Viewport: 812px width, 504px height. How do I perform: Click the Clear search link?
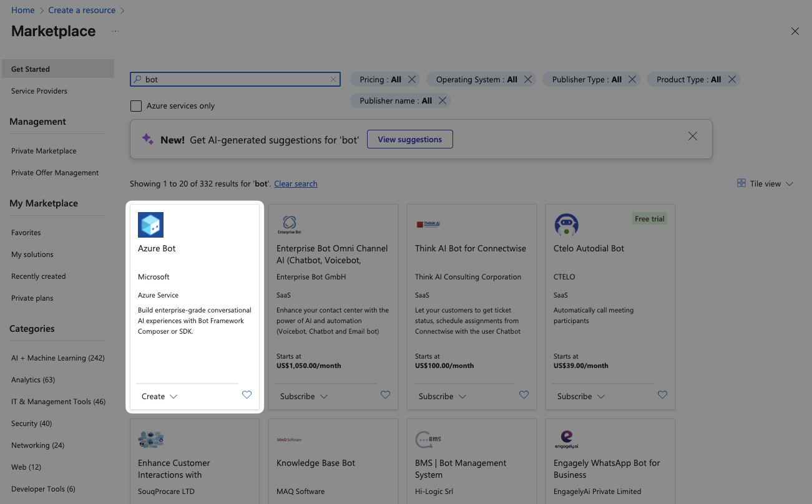[296, 183]
